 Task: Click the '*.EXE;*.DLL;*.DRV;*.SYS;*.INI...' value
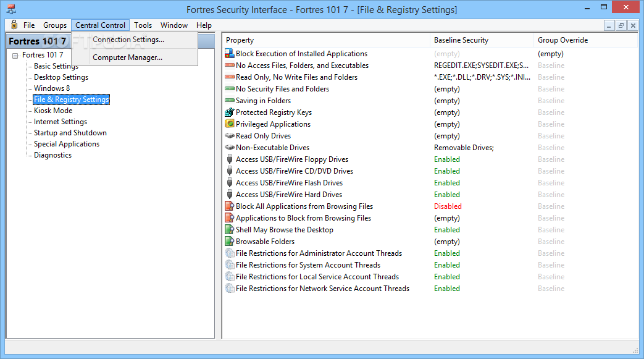[482, 77]
